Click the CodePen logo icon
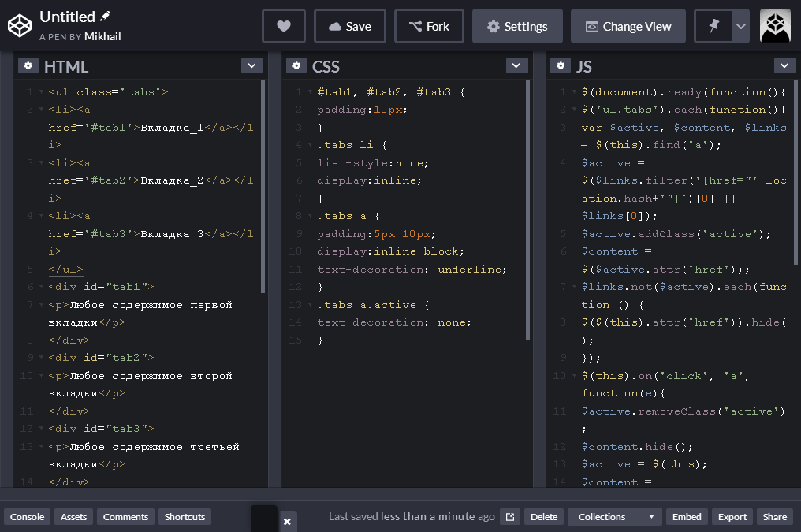 [20, 26]
